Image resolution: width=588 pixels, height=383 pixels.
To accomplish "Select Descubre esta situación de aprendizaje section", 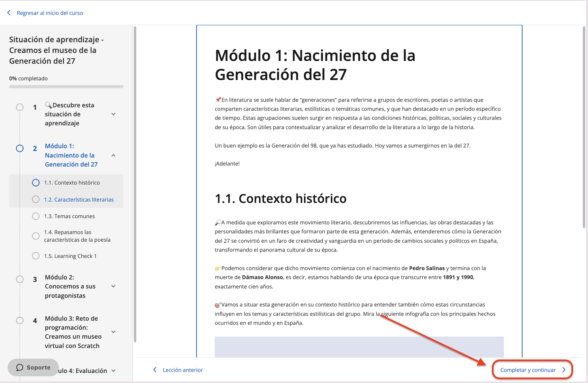I will pyautogui.click(x=69, y=114).
